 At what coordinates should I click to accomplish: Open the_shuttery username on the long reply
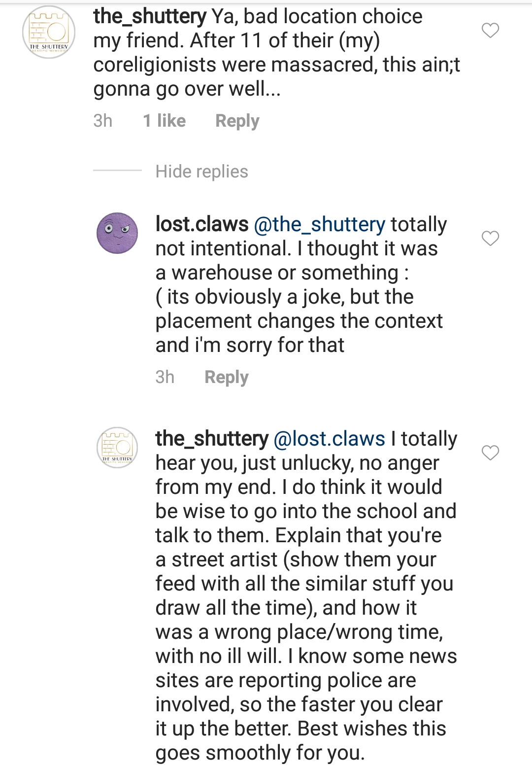212,439
